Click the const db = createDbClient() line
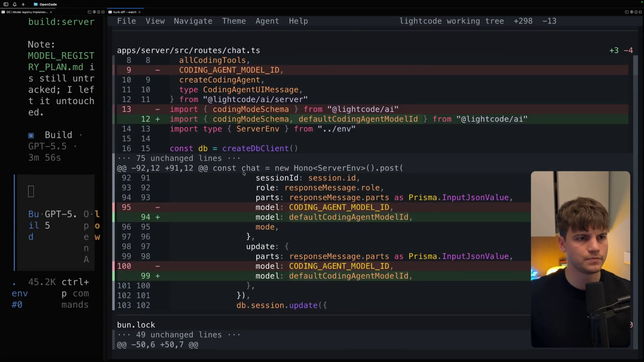Viewport: 644px width, 362px height. [234, 148]
